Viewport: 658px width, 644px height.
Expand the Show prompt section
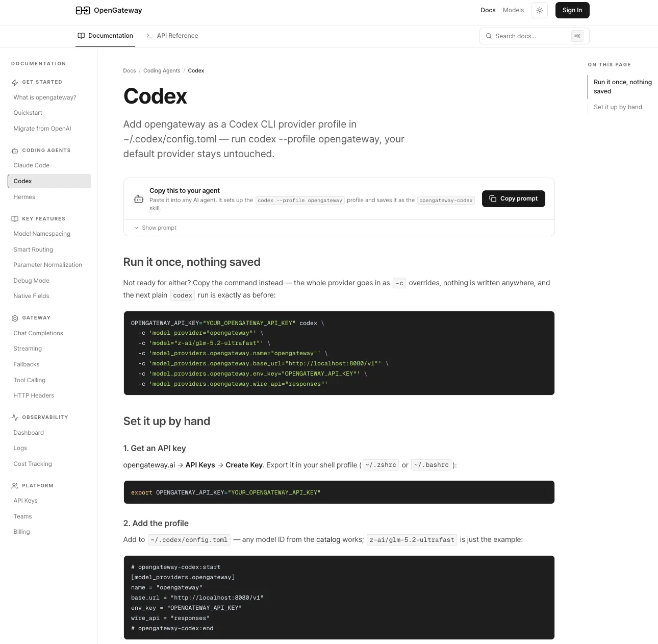(155, 228)
